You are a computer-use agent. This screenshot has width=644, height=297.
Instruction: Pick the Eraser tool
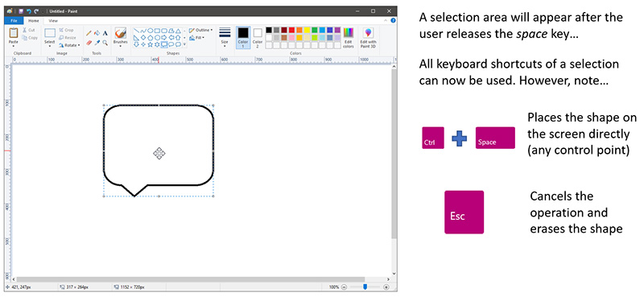click(x=89, y=43)
